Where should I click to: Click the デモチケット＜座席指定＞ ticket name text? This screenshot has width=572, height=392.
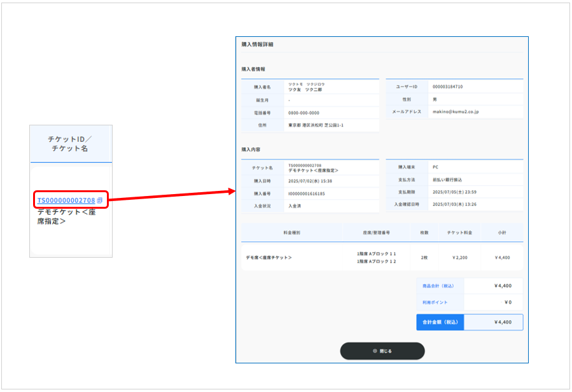[x=66, y=216]
